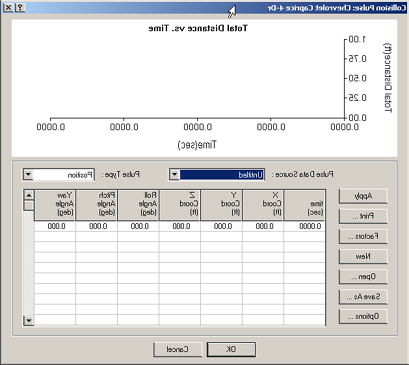
Task: Click the chart title Total Distance vs. Time
Action: tap(198, 28)
